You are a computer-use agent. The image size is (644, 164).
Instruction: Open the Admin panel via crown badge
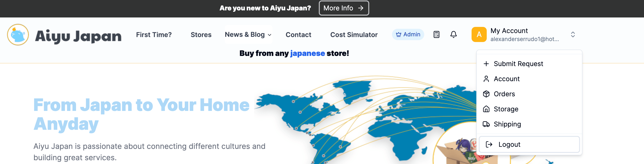[408, 34]
